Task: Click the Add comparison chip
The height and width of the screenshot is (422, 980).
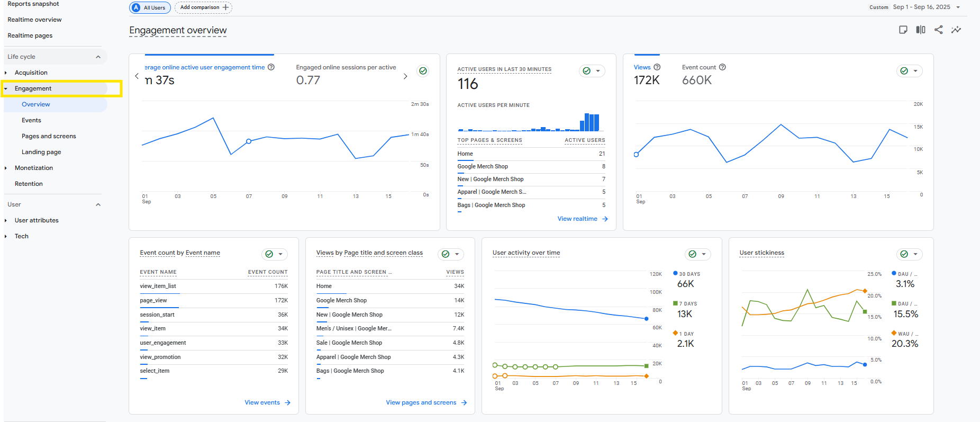Action: (203, 7)
